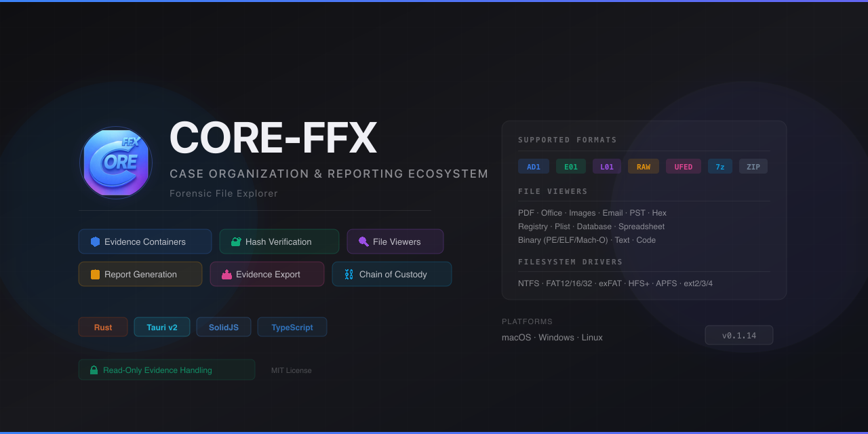Click the line starting with Registry · Plist
This screenshot has width=868, height=434.
[x=591, y=226]
